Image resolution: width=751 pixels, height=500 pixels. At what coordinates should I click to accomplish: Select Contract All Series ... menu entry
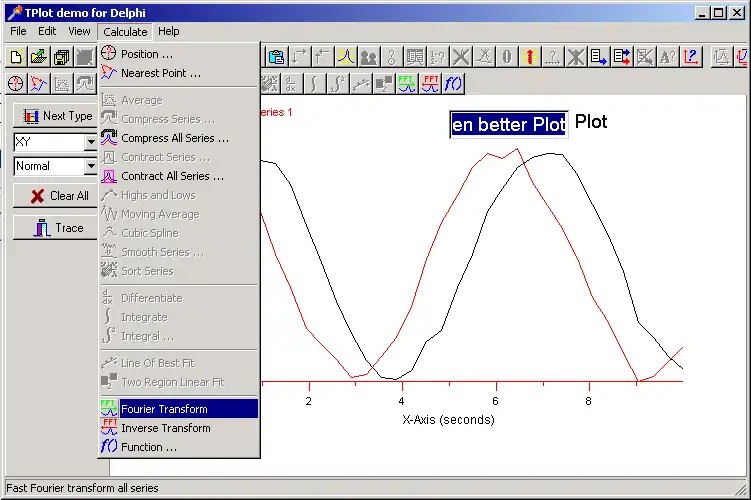click(x=179, y=176)
